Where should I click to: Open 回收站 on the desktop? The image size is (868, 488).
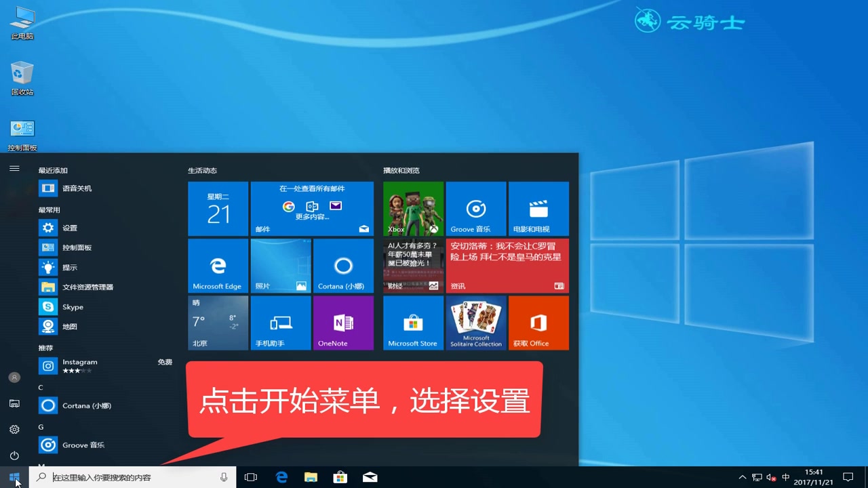pyautogui.click(x=22, y=75)
